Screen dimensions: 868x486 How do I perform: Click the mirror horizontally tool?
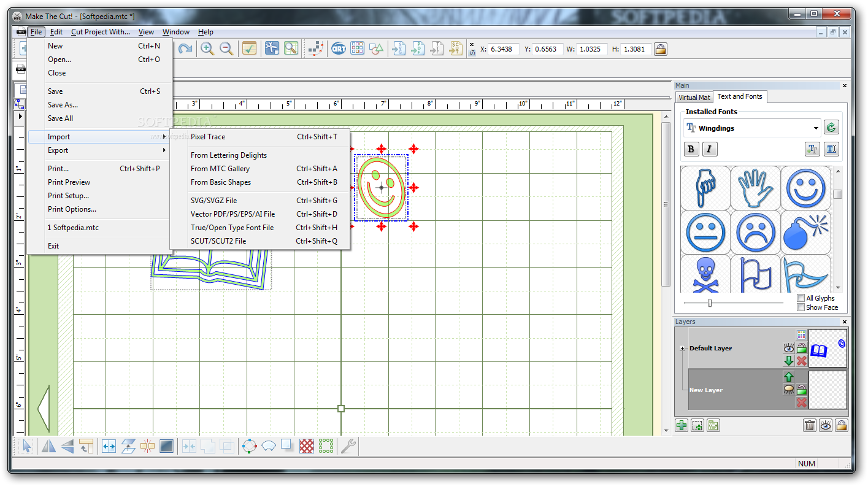point(48,446)
